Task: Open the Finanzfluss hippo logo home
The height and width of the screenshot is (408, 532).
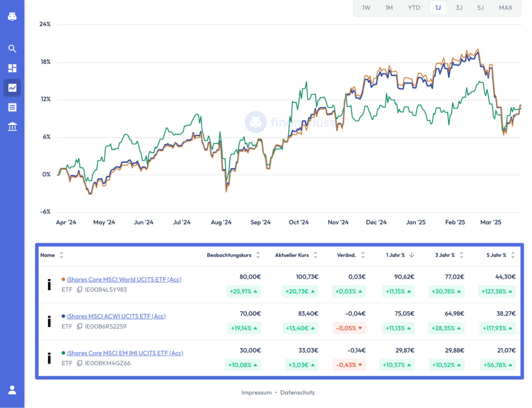Action: 12,16
